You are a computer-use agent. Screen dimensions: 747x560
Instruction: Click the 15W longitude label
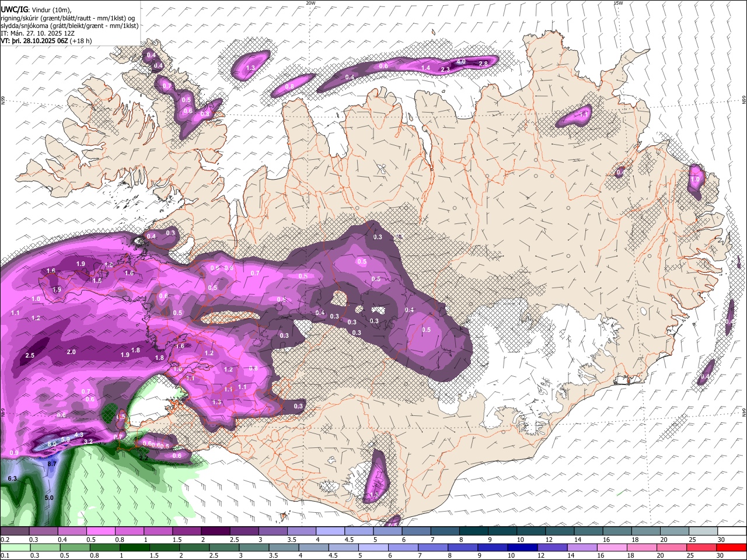click(x=618, y=3)
